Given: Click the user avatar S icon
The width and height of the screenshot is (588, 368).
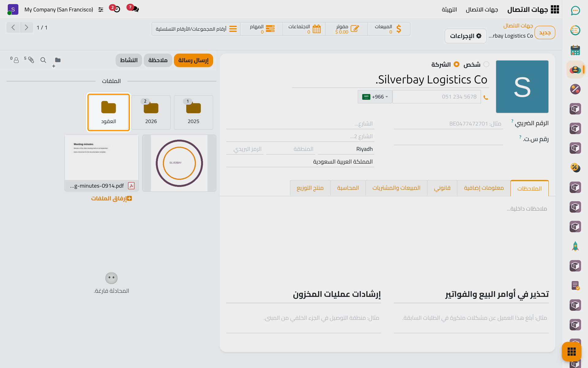Looking at the screenshot, I should (x=13, y=10).
